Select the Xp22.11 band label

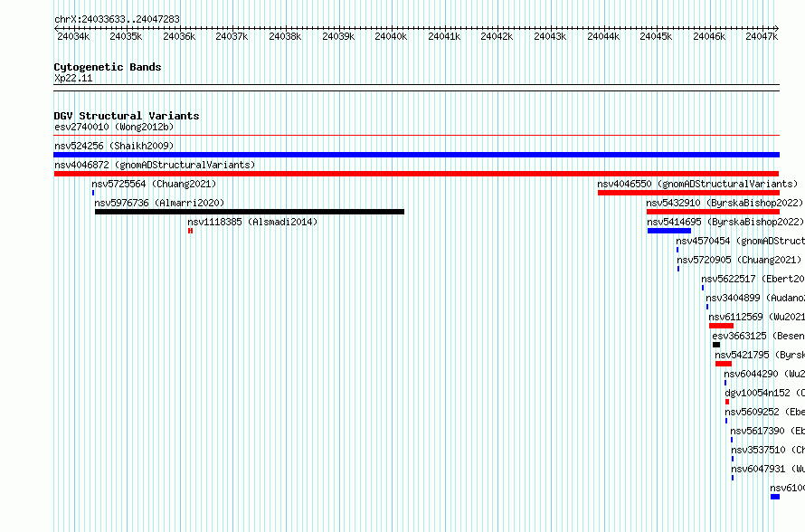(73, 78)
